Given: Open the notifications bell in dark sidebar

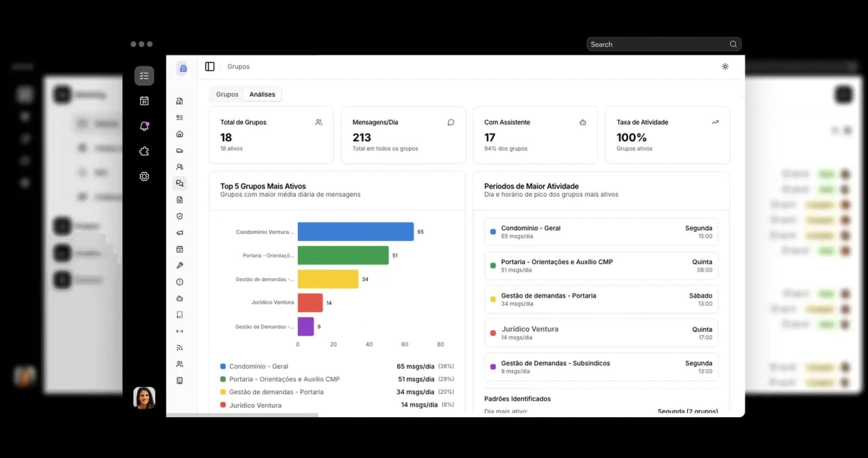Looking at the screenshot, I should point(144,126).
